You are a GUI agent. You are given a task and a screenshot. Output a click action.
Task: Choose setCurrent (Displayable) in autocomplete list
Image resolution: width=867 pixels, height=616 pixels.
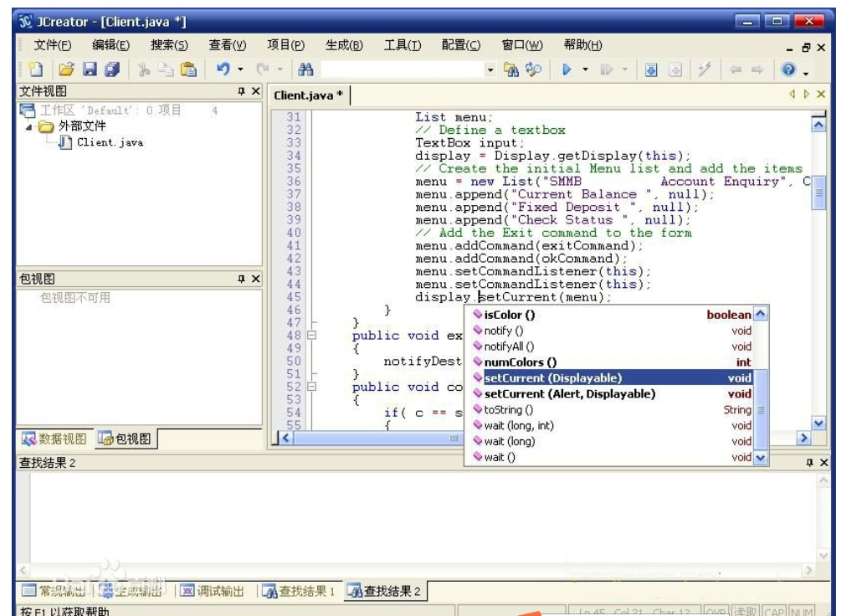pyautogui.click(x=612, y=378)
